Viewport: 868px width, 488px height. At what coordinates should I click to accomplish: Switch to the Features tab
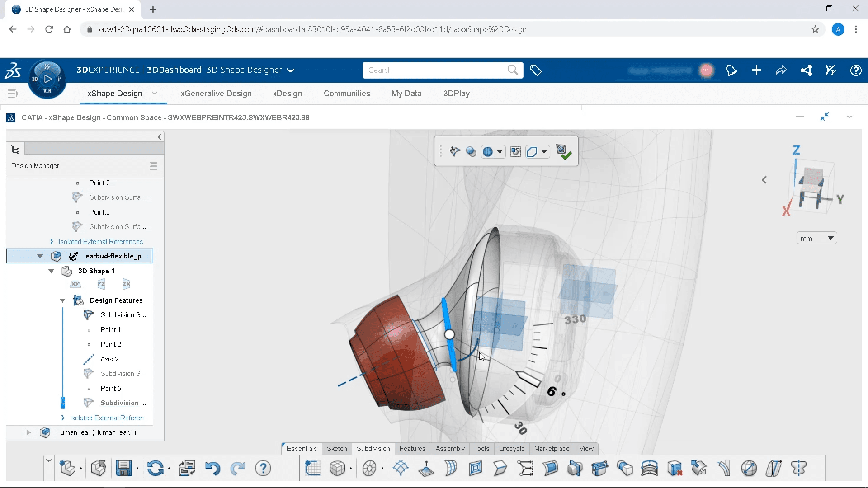click(412, 449)
